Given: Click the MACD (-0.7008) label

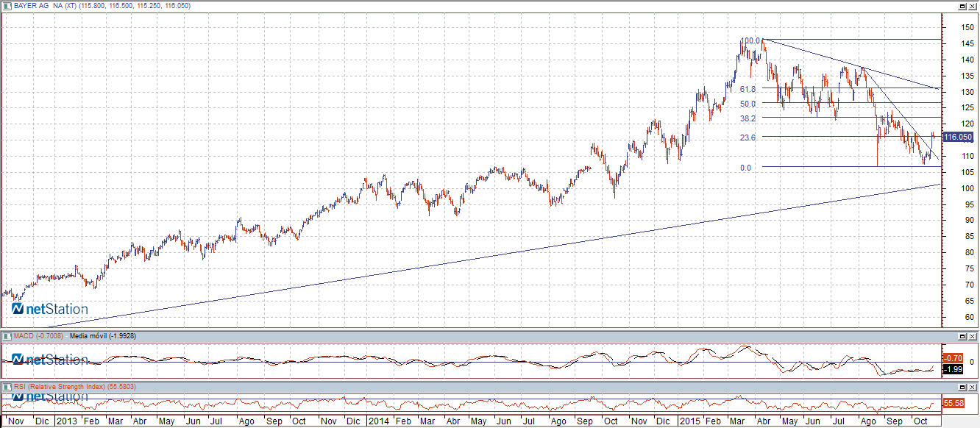Looking at the screenshot, I should coord(37,336).
